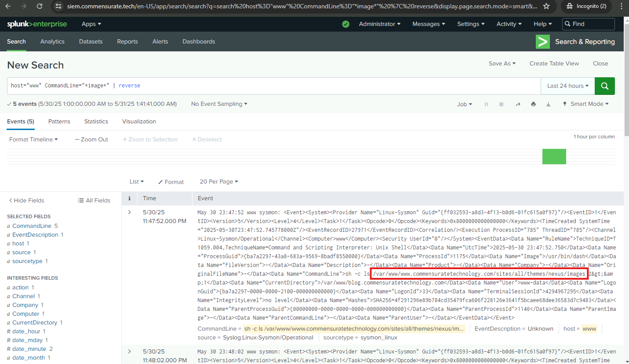Open the 20 Per Page dropdown

pyautogui.click(x=218, y=182)
